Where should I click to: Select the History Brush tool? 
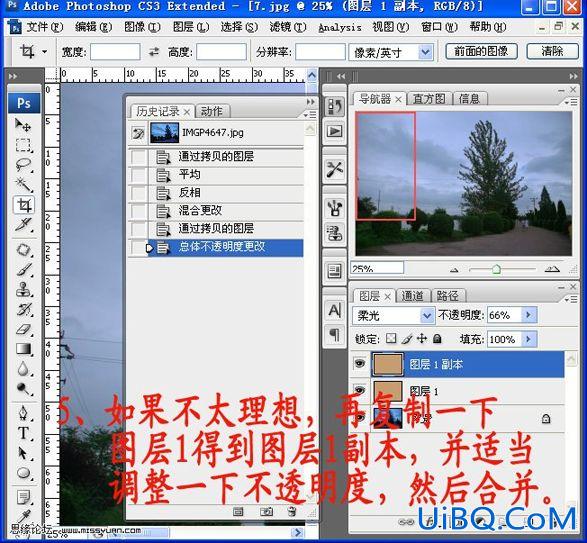point(23,309)
